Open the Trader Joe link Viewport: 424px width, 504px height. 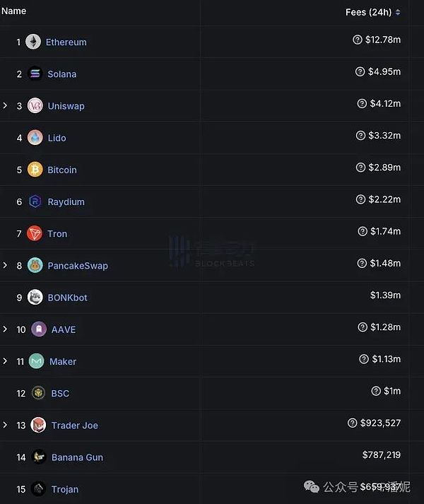click(74, 426)
